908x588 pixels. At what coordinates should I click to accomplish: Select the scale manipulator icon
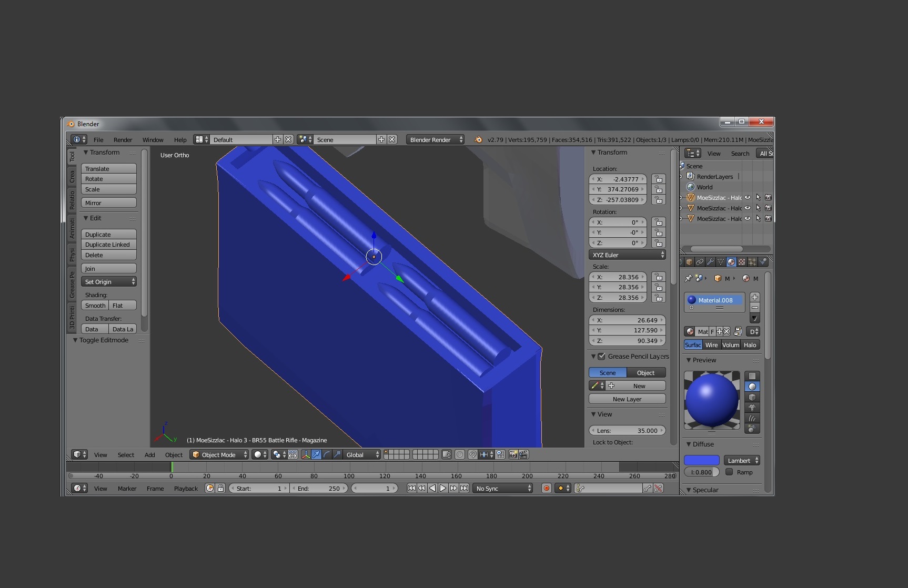[337, 454]
